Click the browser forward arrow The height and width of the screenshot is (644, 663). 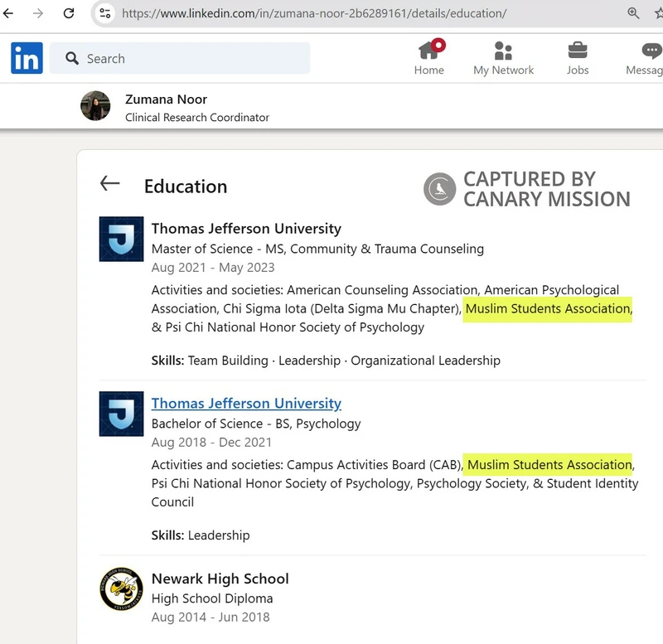coord(38,13)
